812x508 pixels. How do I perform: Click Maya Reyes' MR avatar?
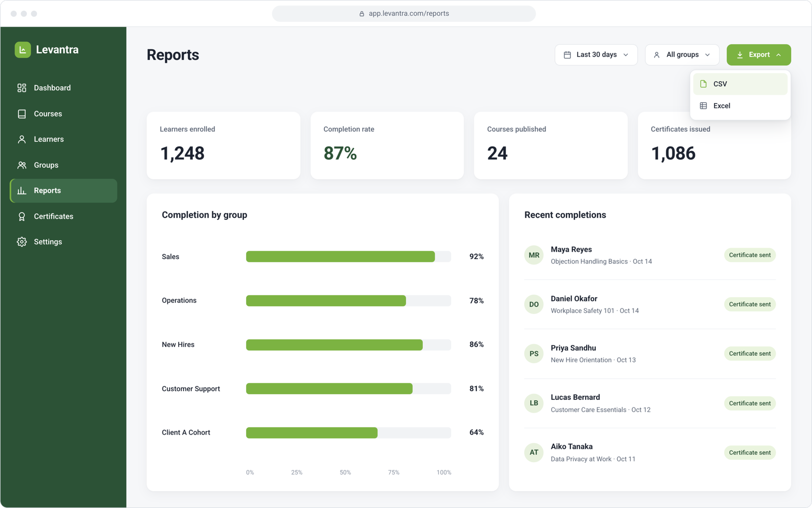coord(534,255)
